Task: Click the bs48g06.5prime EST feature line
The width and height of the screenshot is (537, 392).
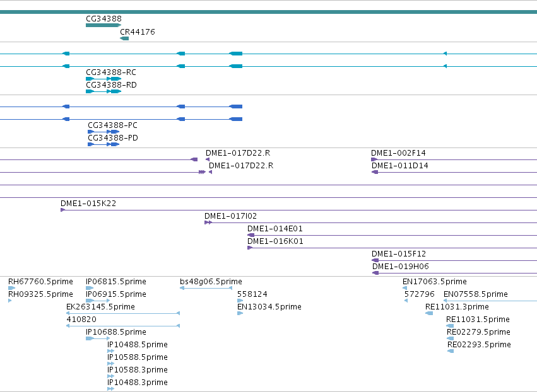Action: pos(206,288)
